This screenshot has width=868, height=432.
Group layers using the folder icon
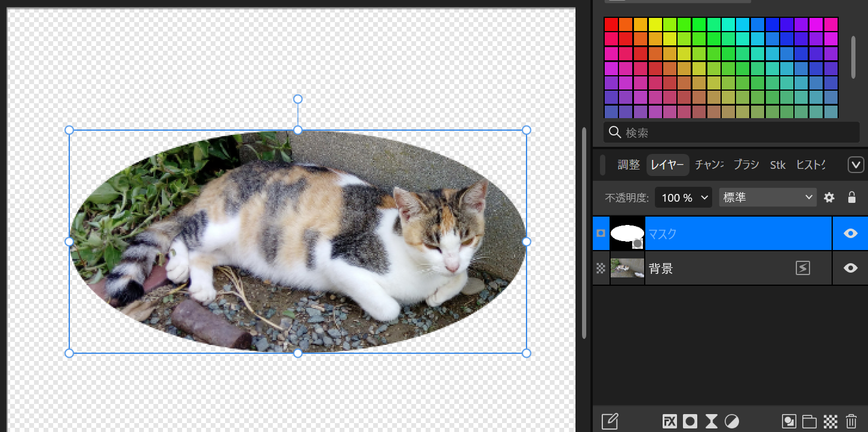(809, 421)
